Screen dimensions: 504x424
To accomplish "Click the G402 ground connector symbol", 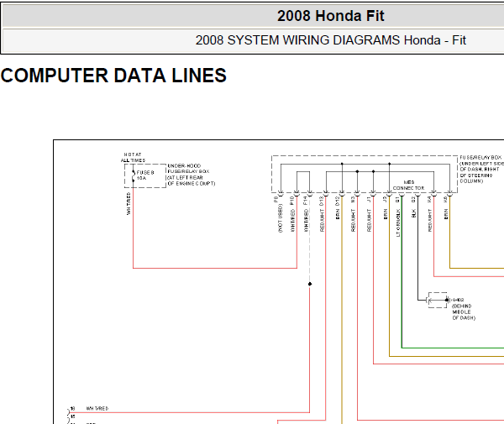I will point(438,300).
